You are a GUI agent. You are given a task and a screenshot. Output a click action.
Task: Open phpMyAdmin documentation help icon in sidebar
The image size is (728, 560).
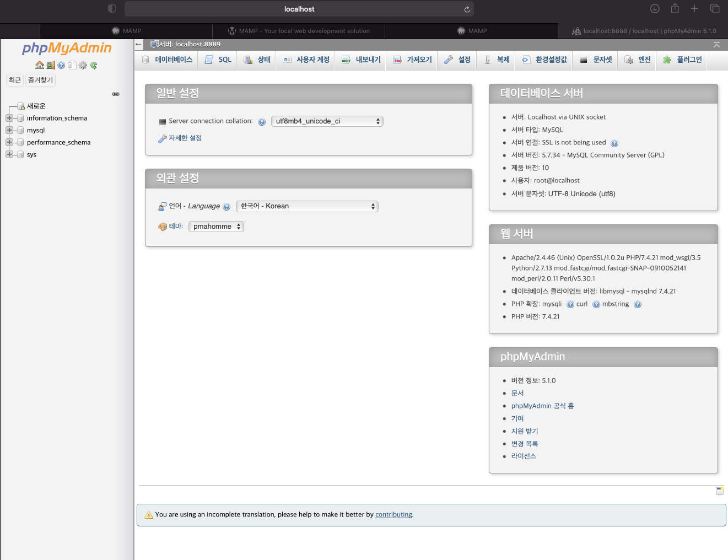point(61,65)
